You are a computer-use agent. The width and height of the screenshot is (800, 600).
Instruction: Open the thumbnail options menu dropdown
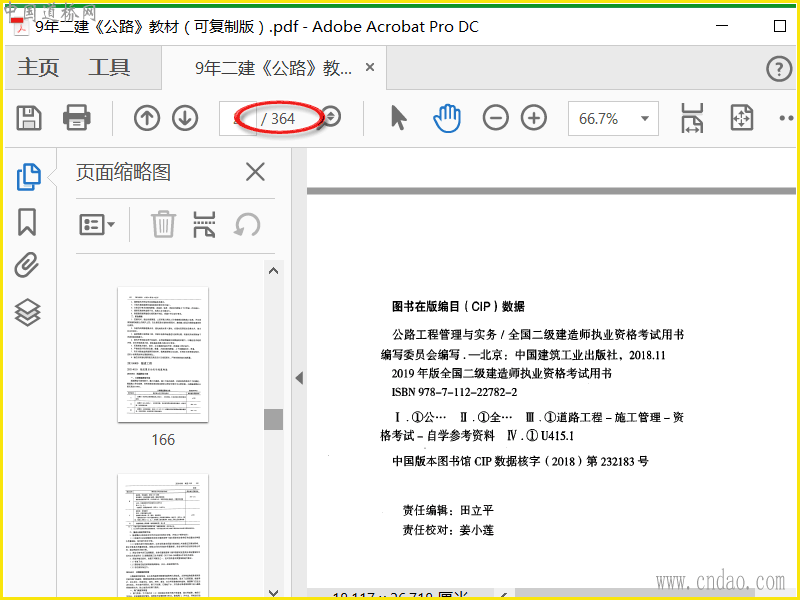point(97,224)
